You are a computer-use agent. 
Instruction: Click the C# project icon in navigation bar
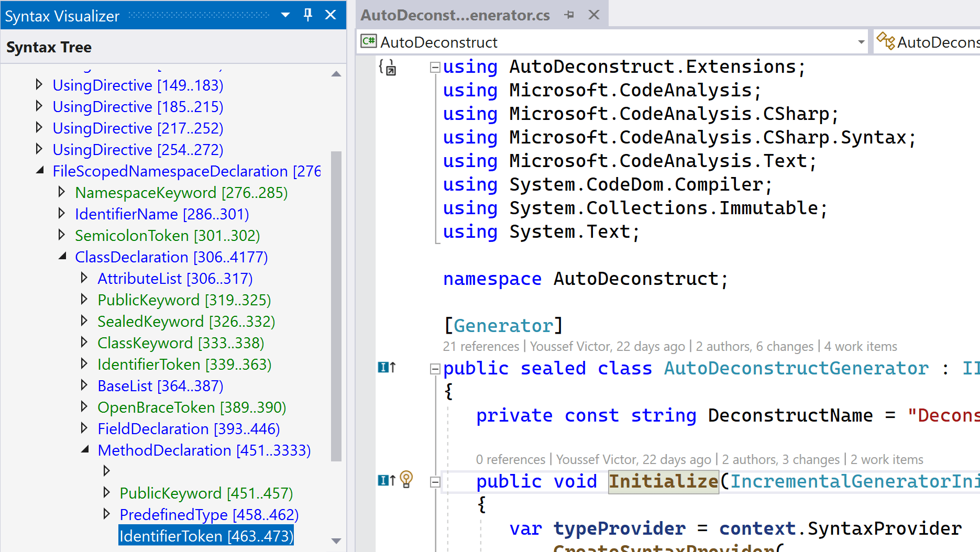pyautogui.click(x=369, y=41)
